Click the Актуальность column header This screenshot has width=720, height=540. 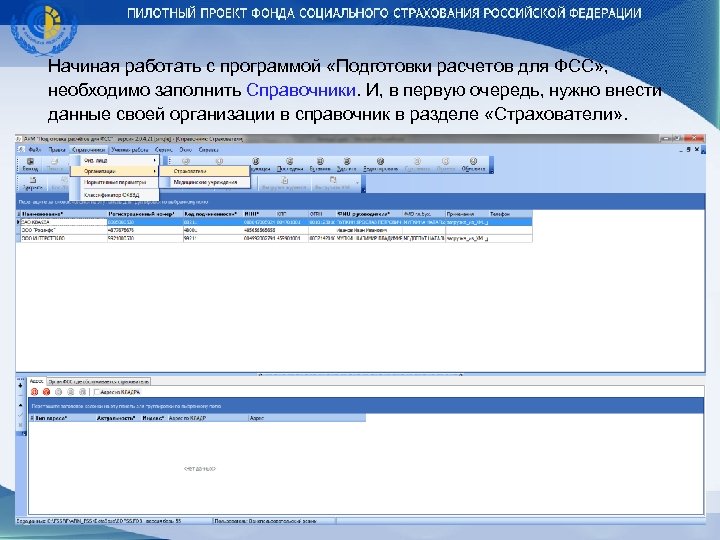[x=118, y=418]
